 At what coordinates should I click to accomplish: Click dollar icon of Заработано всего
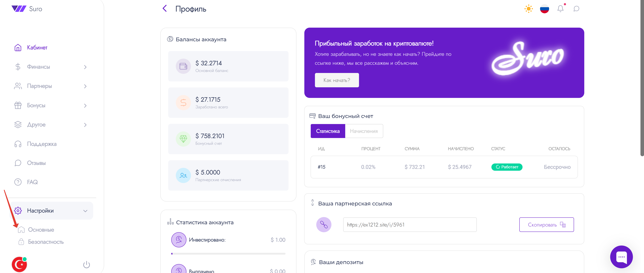pos(183,103)
